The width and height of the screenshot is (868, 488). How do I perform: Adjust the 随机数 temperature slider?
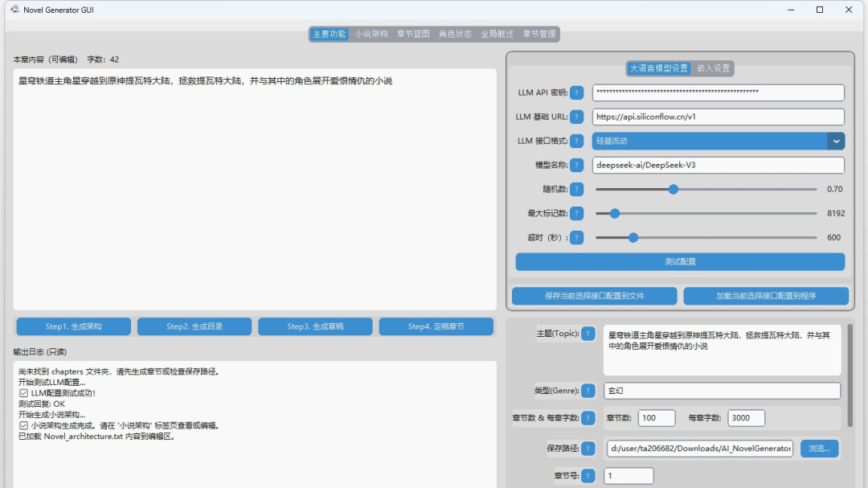(673, 189)
